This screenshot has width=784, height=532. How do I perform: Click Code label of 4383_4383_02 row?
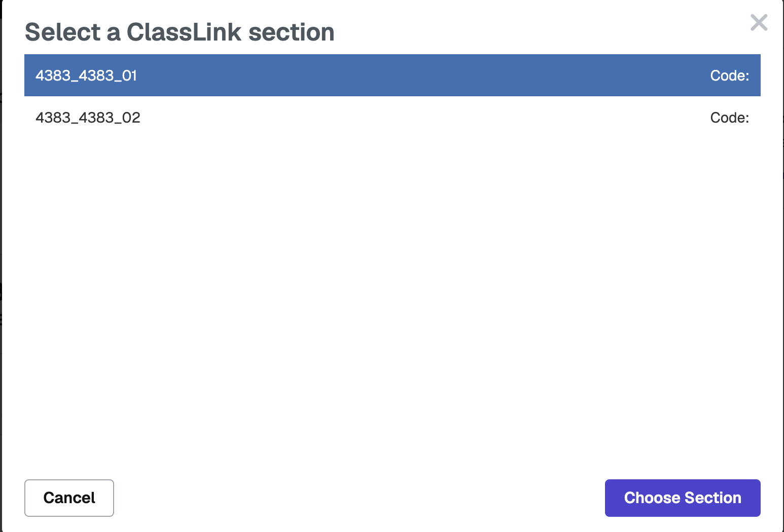pyautogui.click(x=729, y=118)
